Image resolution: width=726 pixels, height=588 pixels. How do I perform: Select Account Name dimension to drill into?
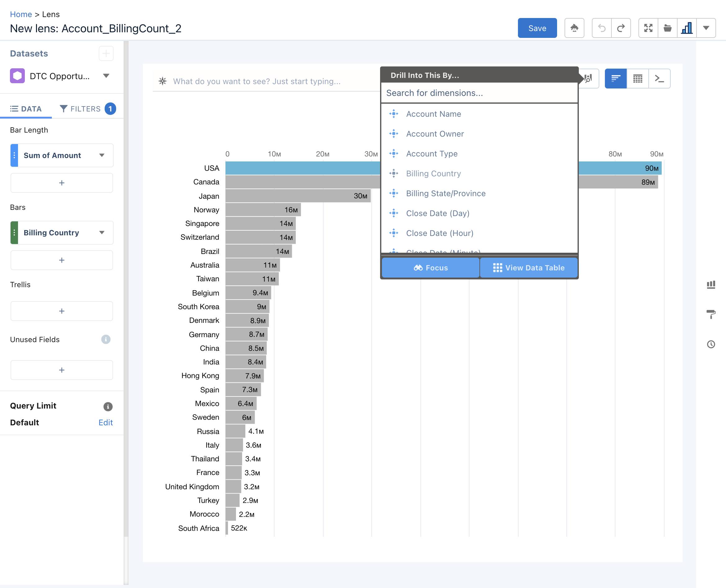(433, 113)
